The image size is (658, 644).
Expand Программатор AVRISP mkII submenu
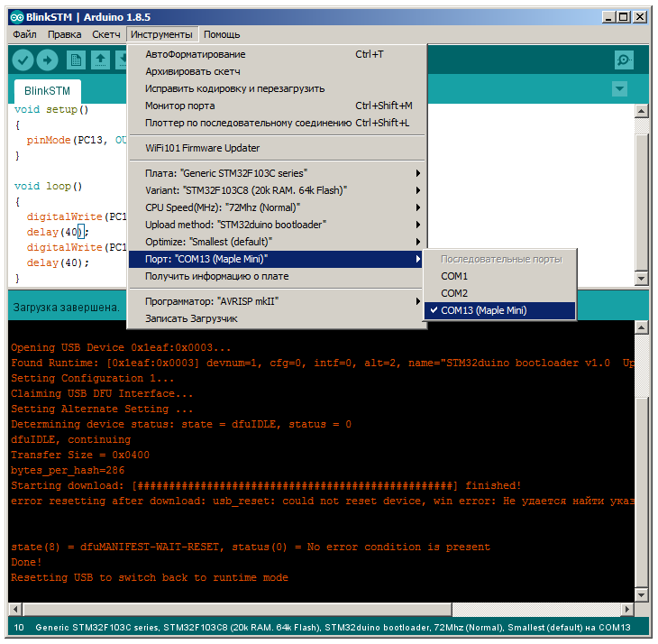pyautogui.click(x=277, y=302)
